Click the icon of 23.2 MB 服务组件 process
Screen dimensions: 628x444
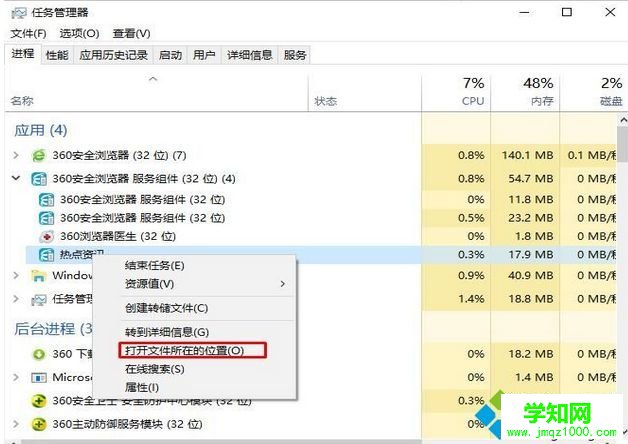pyautogui.click(x=46, y=218)
